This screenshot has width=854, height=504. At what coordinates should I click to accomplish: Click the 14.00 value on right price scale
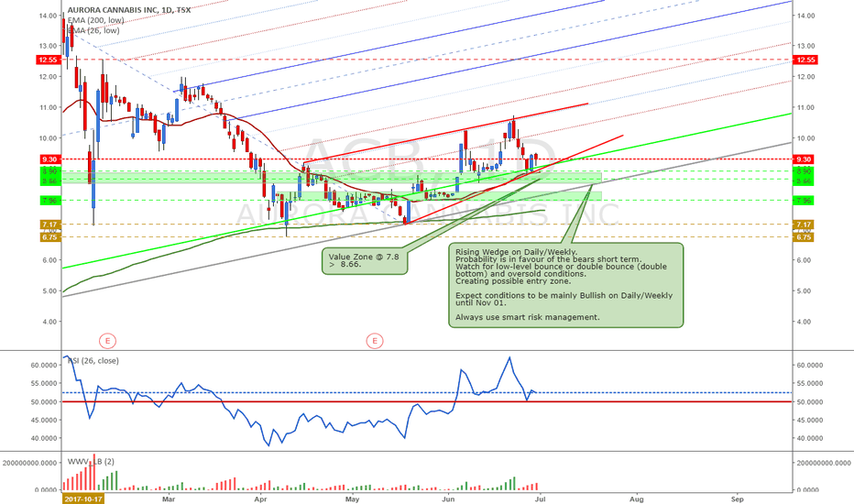point(805,16)
